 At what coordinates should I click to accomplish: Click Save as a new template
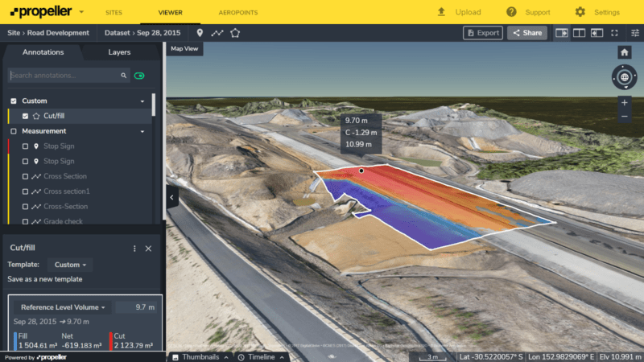pyautogui.click(x=45, y=279)
